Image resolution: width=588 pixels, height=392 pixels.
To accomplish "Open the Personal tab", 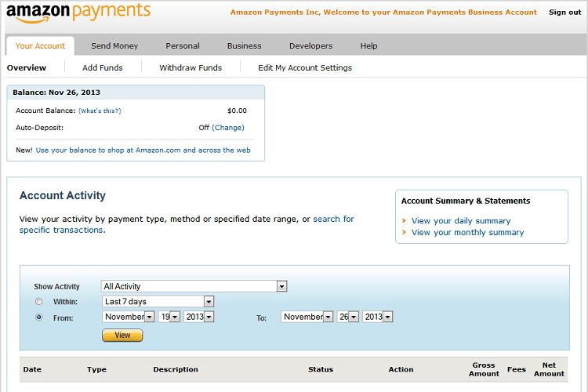I will click(183, 45).
